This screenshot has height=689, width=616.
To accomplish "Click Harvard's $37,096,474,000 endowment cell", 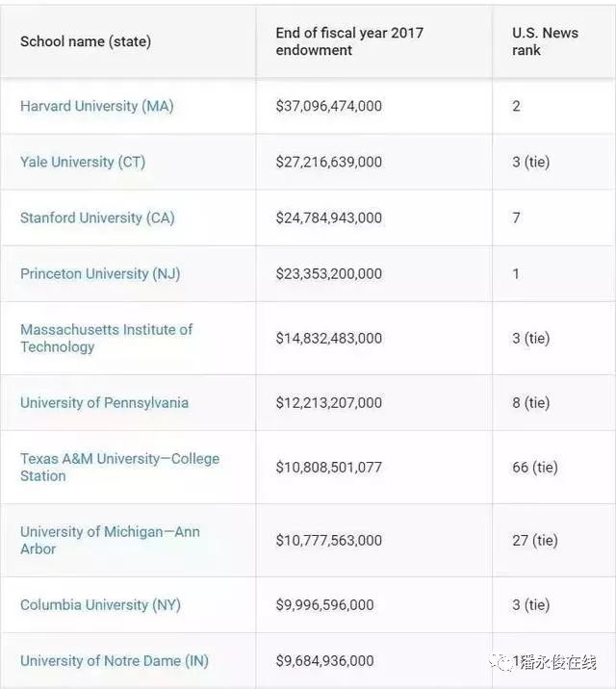I will (328, 106).
